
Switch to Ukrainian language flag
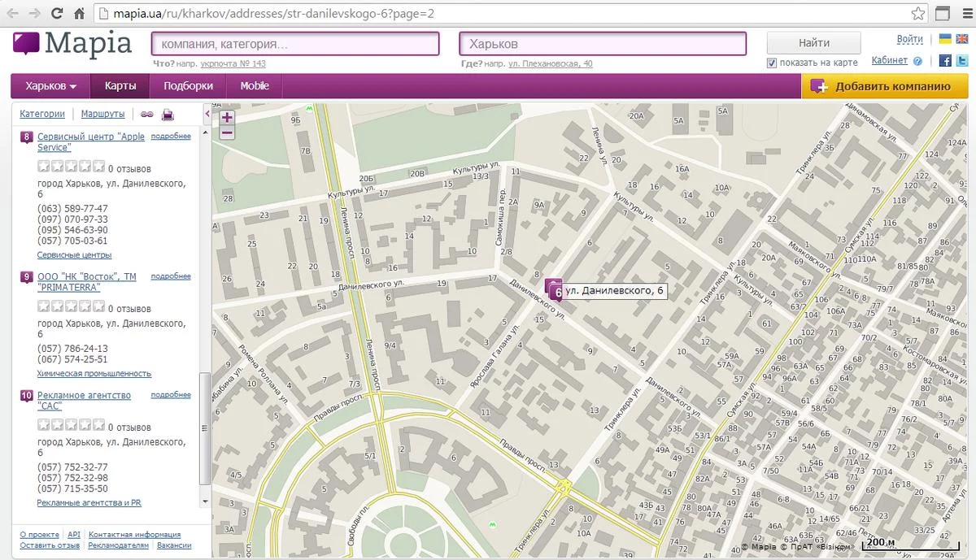(945, 39)
